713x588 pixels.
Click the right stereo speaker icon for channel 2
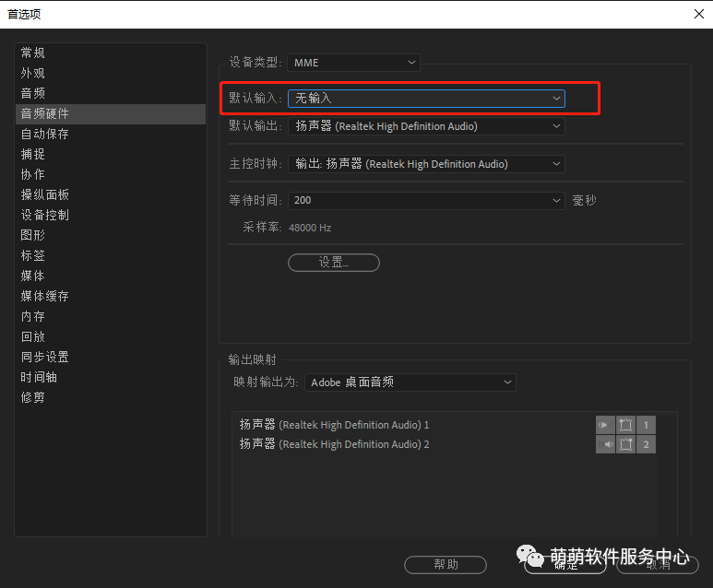(605, 444)
